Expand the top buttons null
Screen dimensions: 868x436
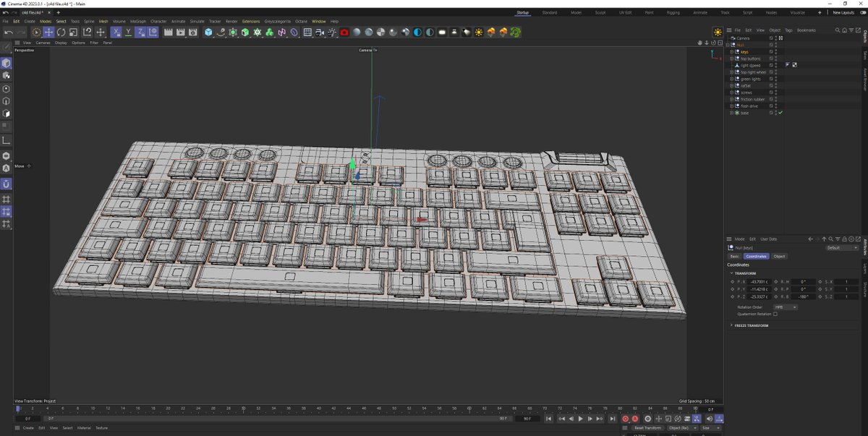731,59
